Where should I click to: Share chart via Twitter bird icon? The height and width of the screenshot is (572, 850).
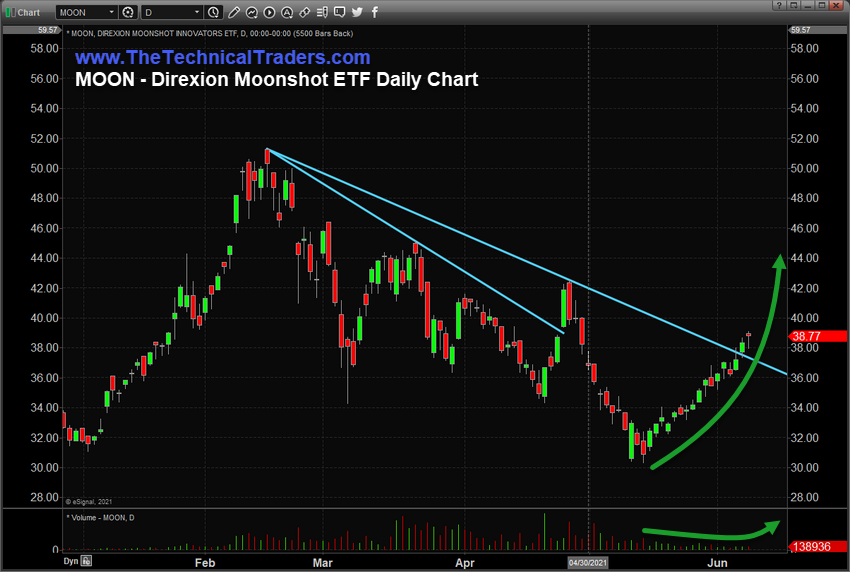tap(357, 12)
